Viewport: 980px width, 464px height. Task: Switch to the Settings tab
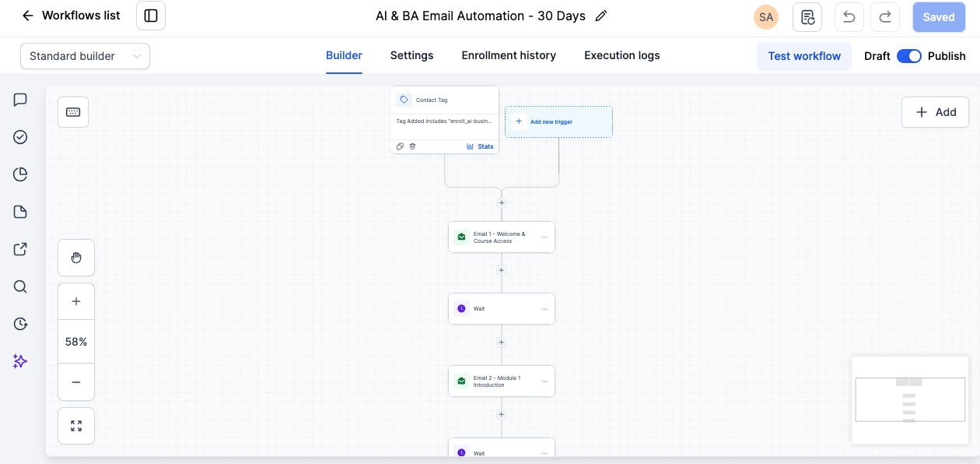(x=411, y=56)
